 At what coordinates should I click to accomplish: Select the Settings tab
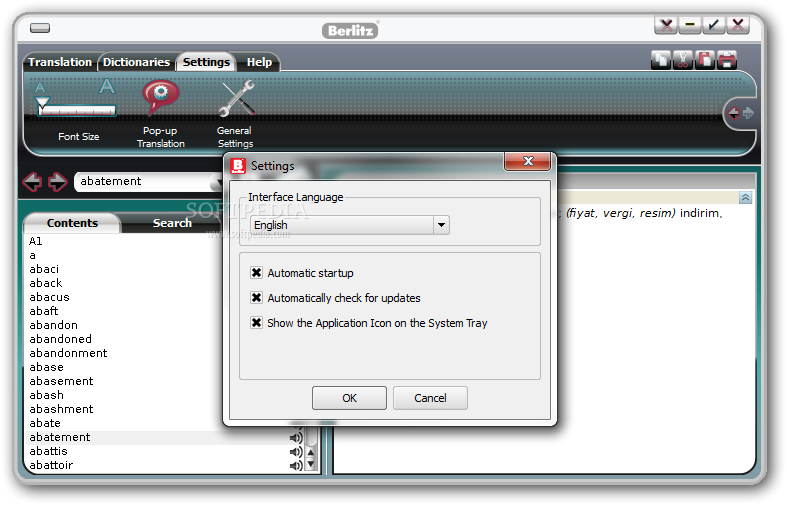(x=206, y=62)
